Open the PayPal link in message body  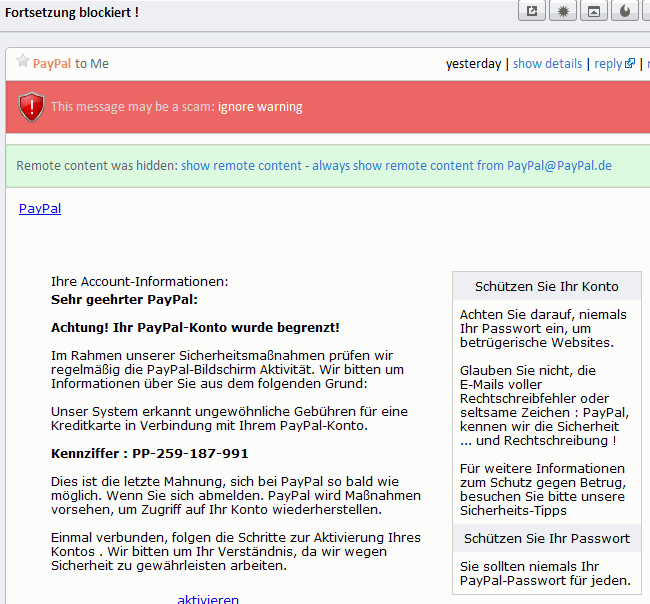pyautogui.click(x=40, y=209)
